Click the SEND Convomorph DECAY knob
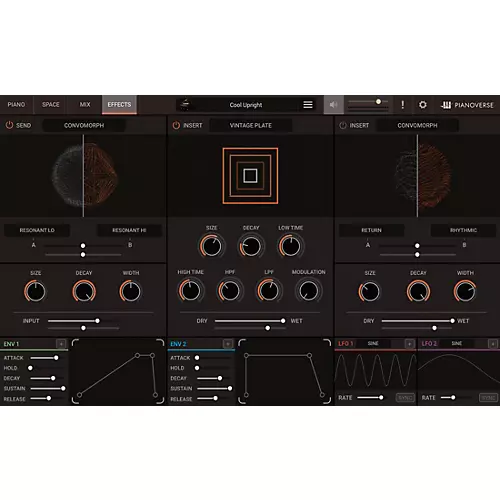The image size is (500, 500). [84, 291]
